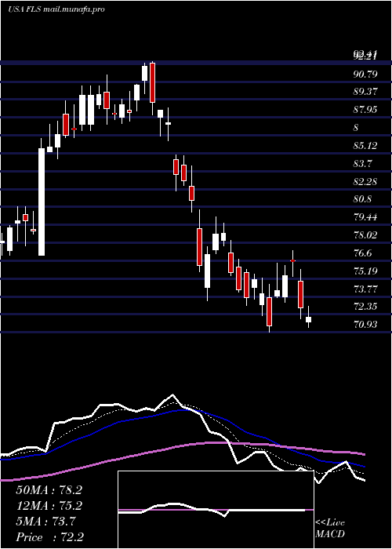Select the 89.37 price level label

365,92
